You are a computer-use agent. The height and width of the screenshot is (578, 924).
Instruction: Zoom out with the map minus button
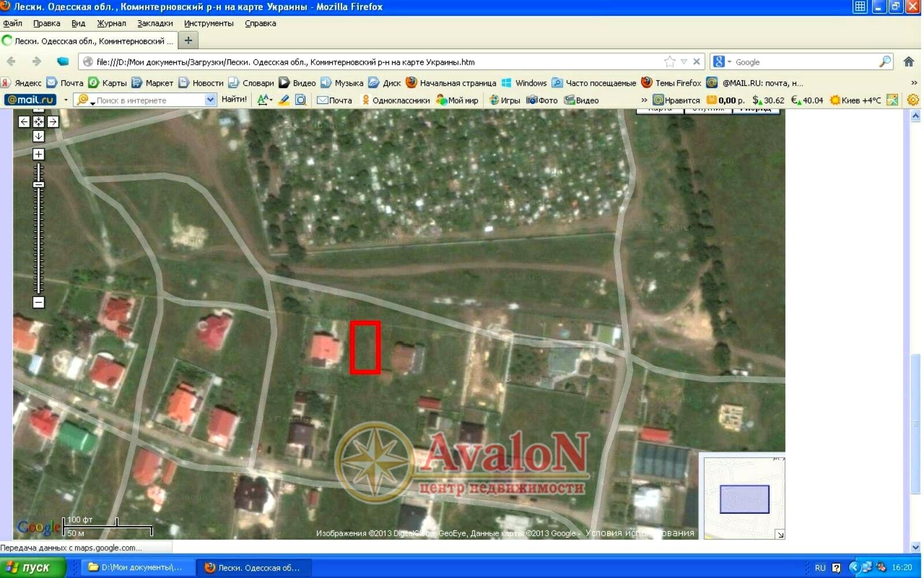pos(38,302)
